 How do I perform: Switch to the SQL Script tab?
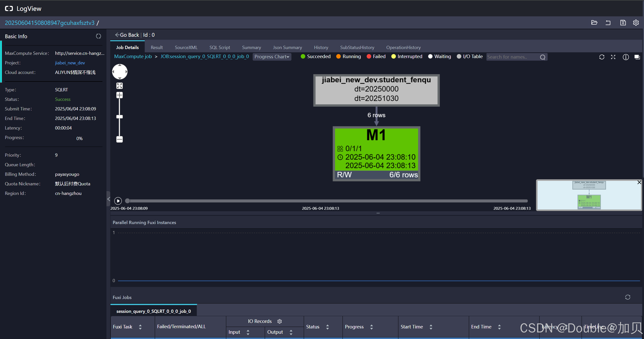pos(219,48)
